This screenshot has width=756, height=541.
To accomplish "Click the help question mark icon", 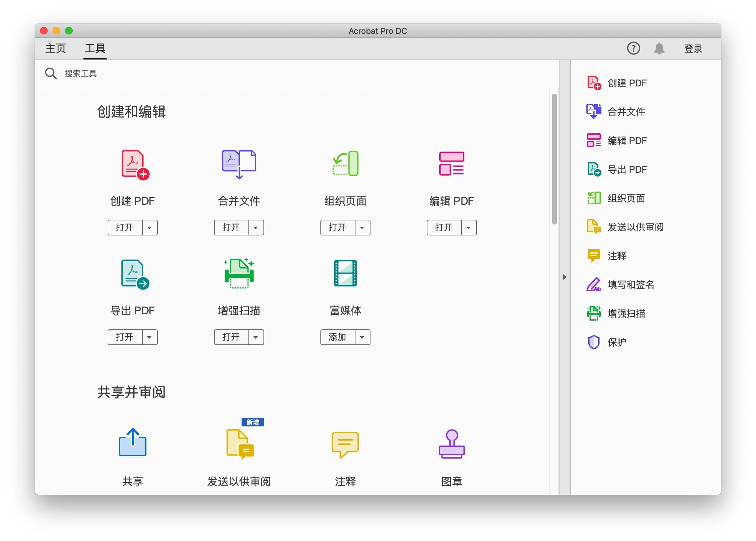I will 633,48.
